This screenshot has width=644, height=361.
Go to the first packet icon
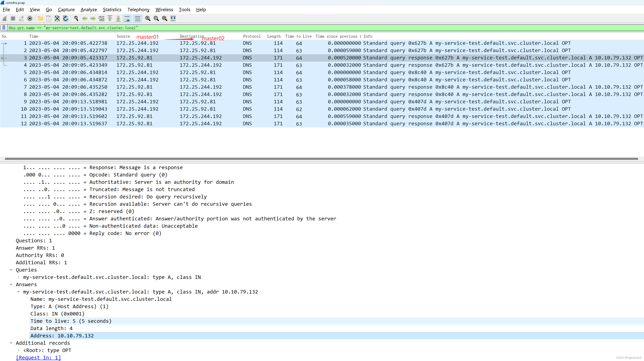(x=110, y=18)
